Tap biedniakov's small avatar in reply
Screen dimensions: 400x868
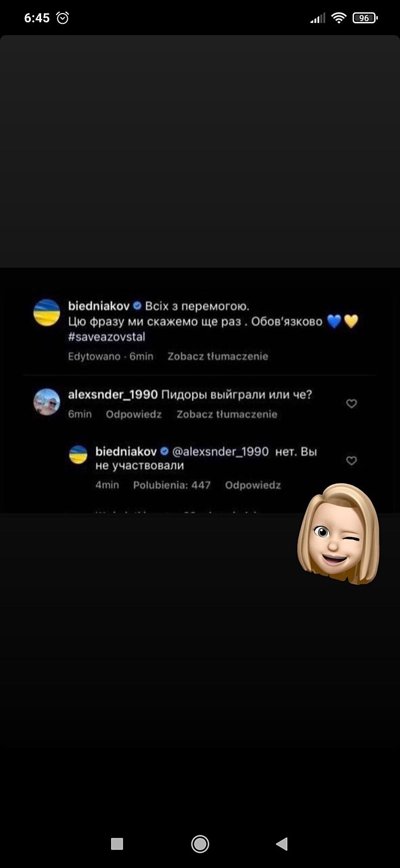[x=79, y=455]
